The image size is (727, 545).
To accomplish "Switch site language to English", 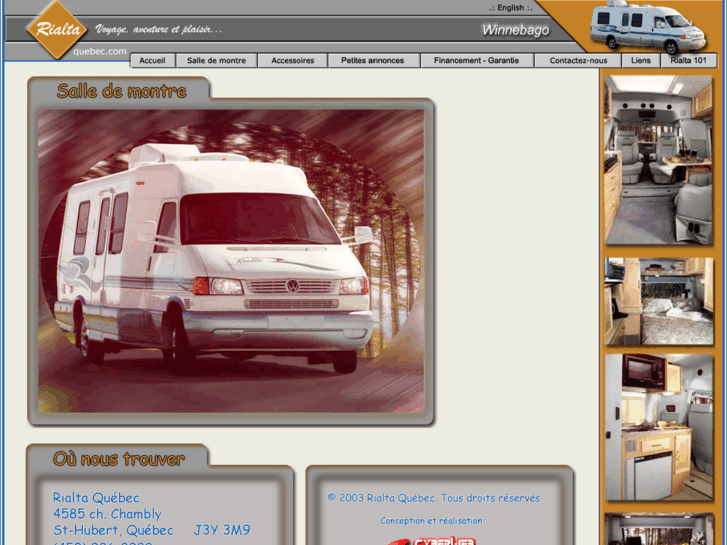I will [510, 7].
